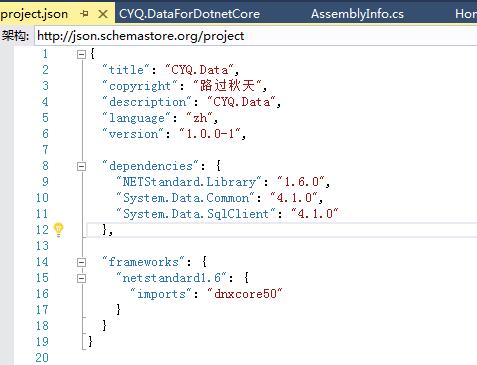Switch to the CYQ.DataForDotnetCore tab
477x365 pixels.
tap(189, 14)
